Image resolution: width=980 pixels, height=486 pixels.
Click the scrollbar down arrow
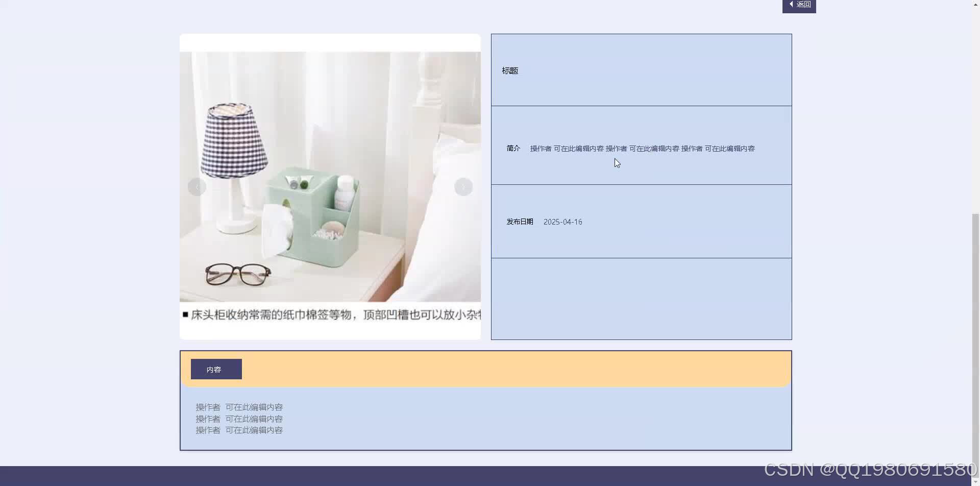pos(975,481)
